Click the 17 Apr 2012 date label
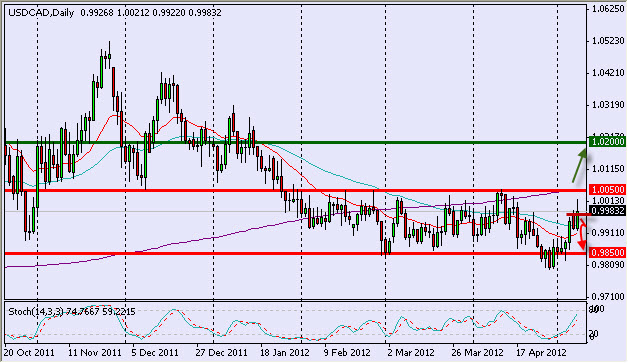The width and height of the screenshot is (628, 363). tap(541, 353)
